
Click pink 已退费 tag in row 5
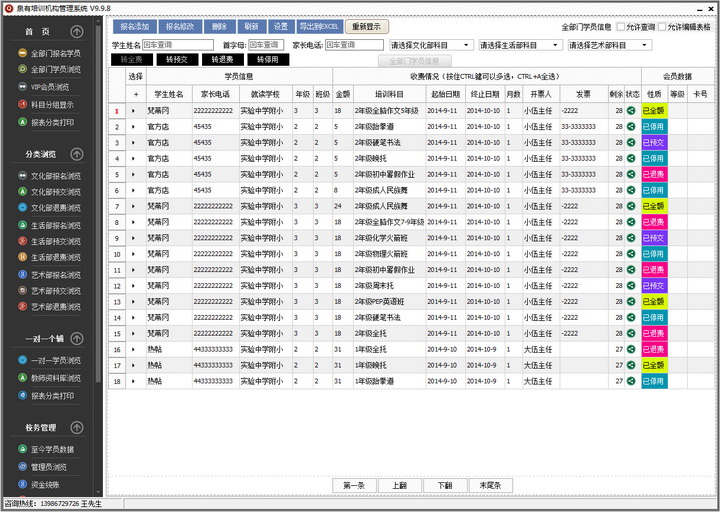tap(654, 174)
